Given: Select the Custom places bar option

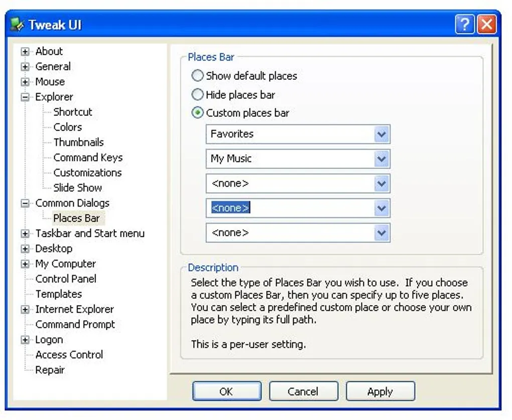Looking at the screenshot, I should click(197, 112).
